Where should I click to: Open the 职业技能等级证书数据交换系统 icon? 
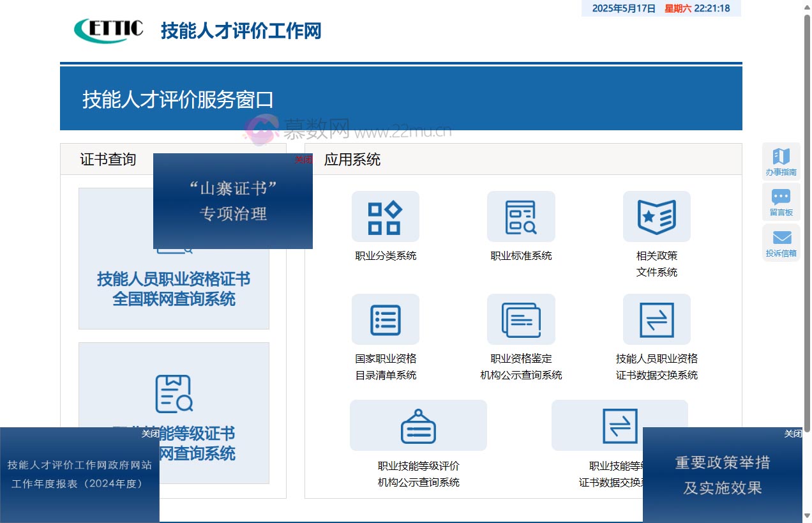(x=619, y=425)
